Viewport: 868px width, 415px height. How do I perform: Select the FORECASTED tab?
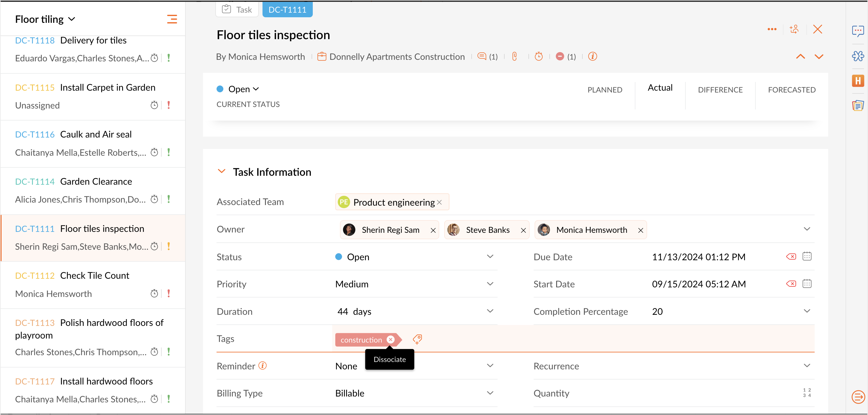pyautogui.click(x=792, y=90)
